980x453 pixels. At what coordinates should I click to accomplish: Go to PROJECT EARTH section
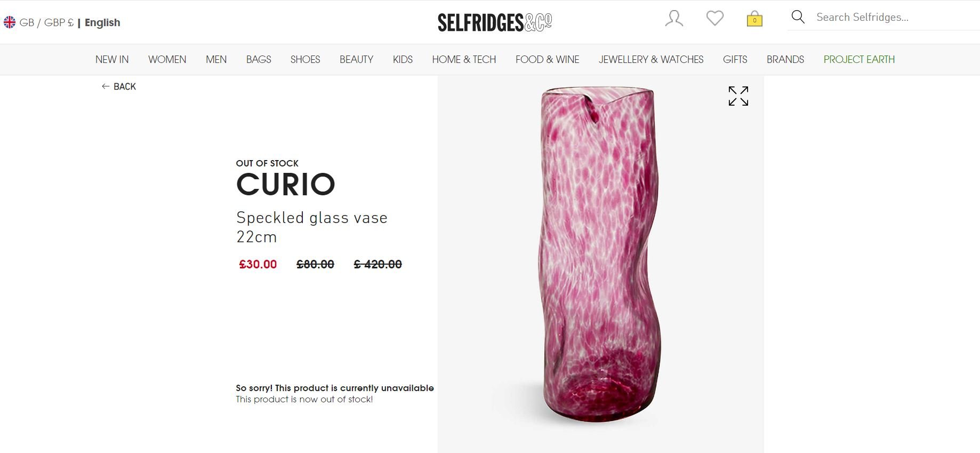(x=859, y=59)
